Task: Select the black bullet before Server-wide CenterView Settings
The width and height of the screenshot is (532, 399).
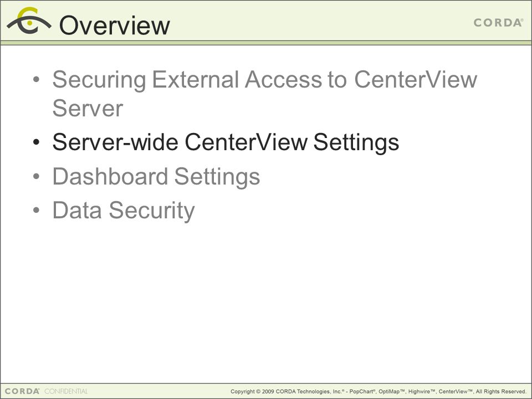Action: pos(37,142)
